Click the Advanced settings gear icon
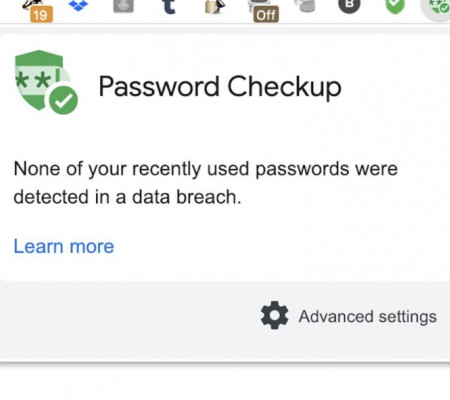The height and width of the screenshot is (400, 450). coord(274,315)
